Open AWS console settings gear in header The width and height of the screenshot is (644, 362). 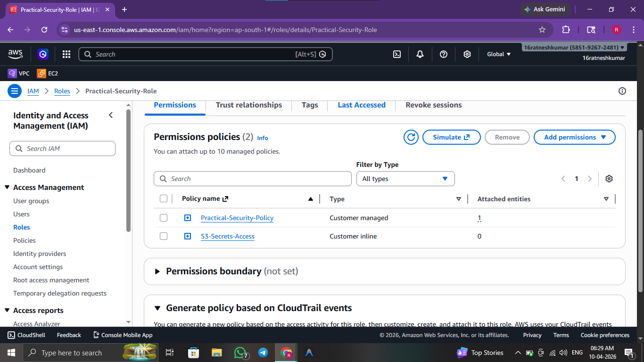[467, 54]
